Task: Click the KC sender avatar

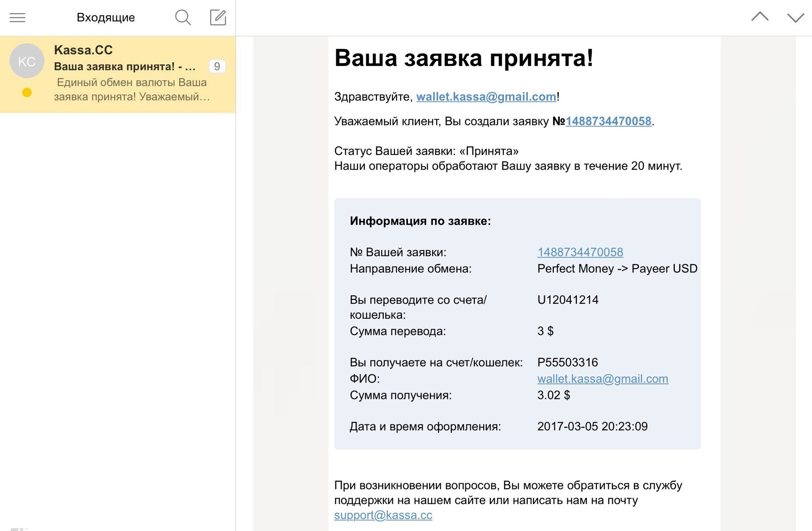Action: 27,61
